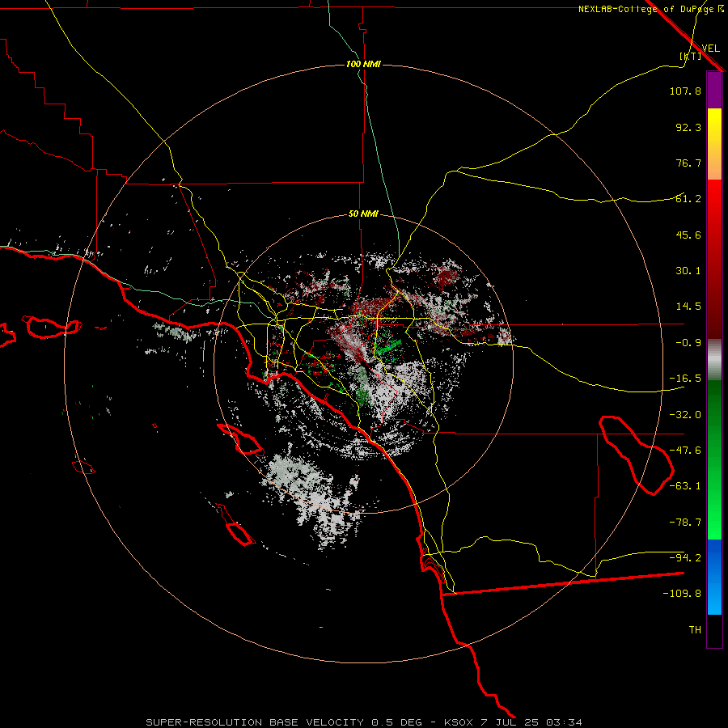Click the -78.7 velocity scale value
Image resolution: width=728 pixels, height=728 pixels.
(685, 523)
